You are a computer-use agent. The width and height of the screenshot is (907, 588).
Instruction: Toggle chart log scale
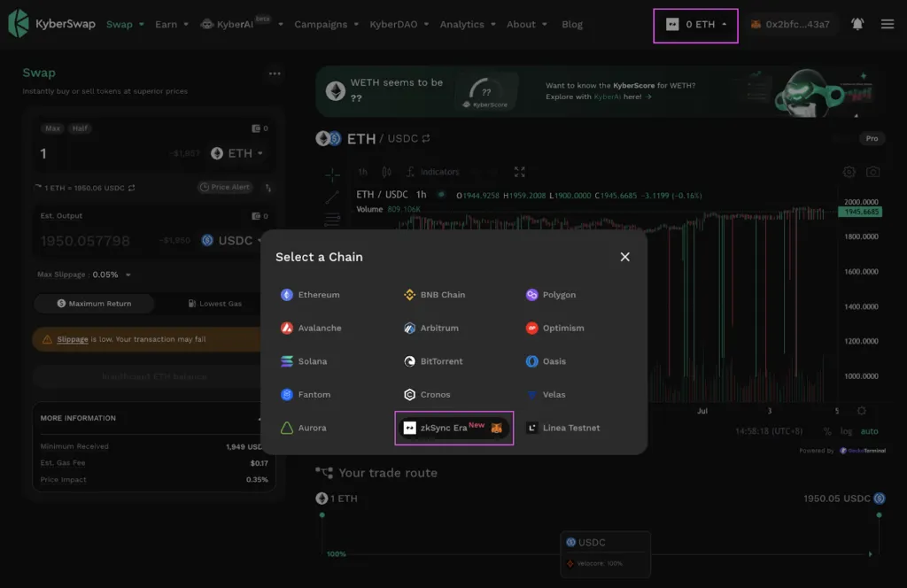point(846,431)
